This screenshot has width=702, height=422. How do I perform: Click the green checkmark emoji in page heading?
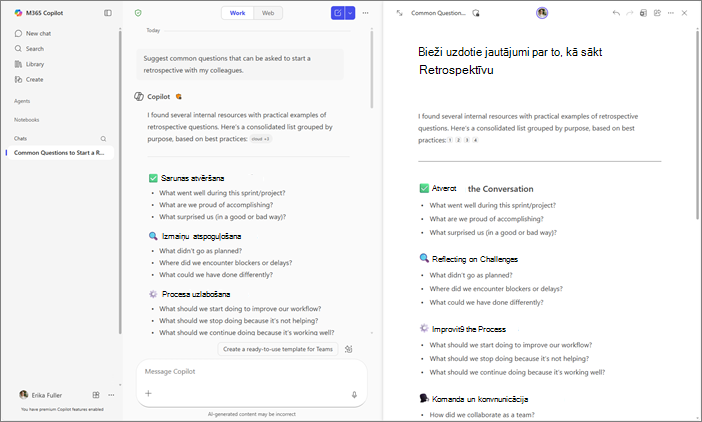[x=424, y=188]
